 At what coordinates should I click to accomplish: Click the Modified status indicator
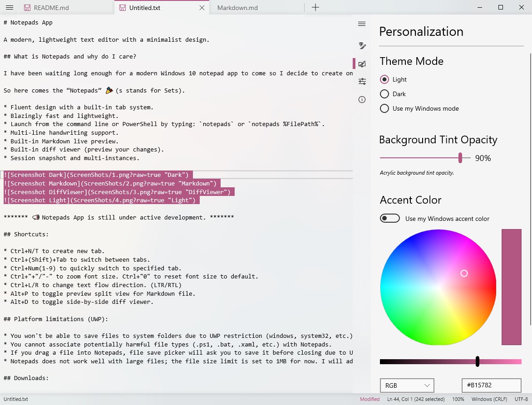pyautogui.click(x=369, y=399)
